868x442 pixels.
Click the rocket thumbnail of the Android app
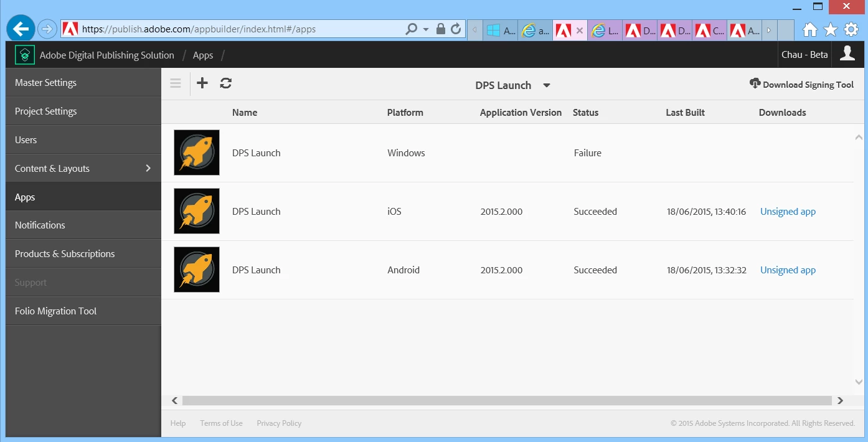(197, 270)
